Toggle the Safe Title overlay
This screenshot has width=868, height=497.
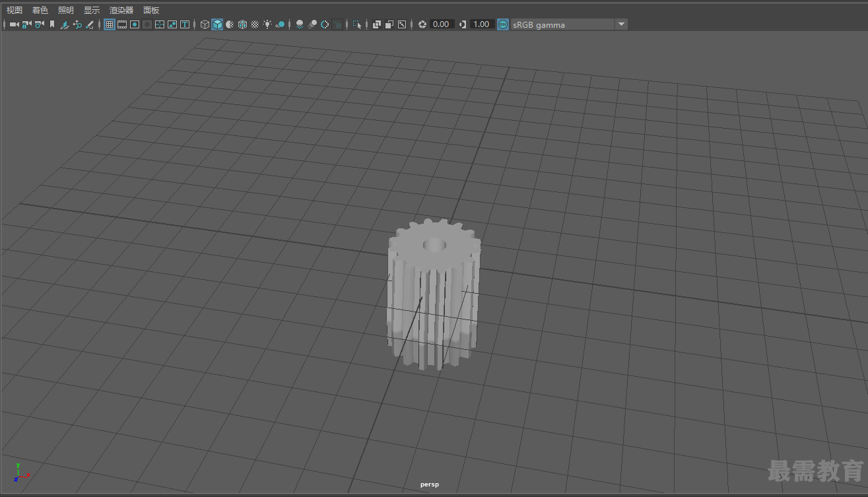coord(185,24)
